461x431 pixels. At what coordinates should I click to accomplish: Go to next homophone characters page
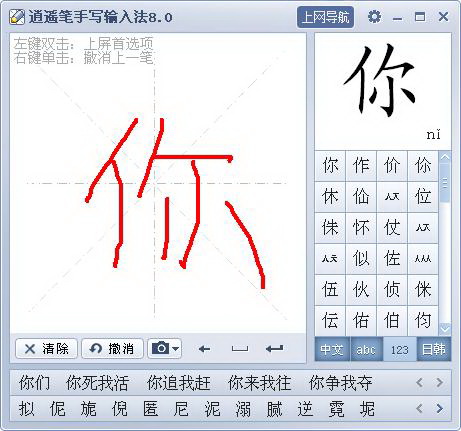point(440,408)
